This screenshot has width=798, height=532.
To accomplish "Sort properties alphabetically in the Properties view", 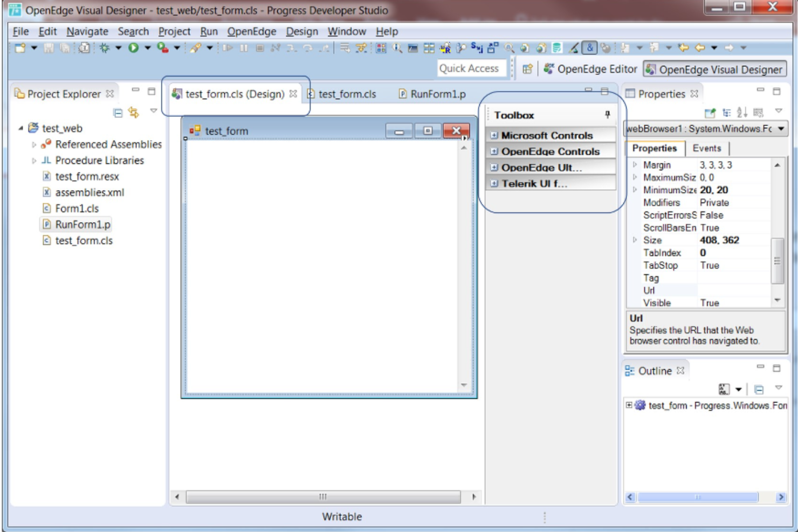I will coord(742,112).
